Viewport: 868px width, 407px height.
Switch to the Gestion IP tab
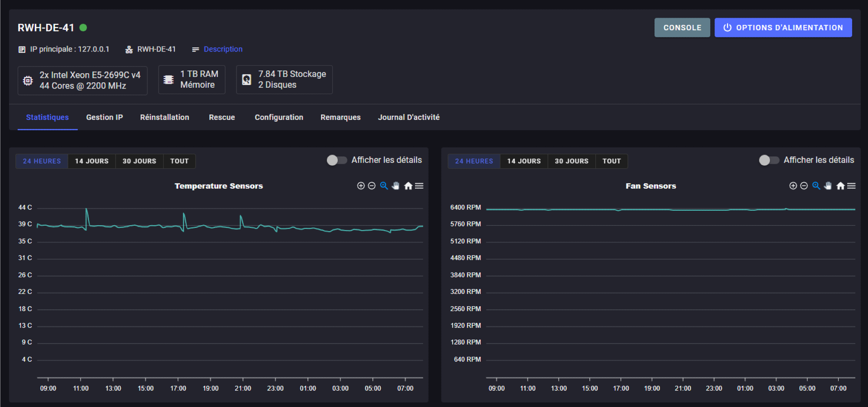pos(104,117)
